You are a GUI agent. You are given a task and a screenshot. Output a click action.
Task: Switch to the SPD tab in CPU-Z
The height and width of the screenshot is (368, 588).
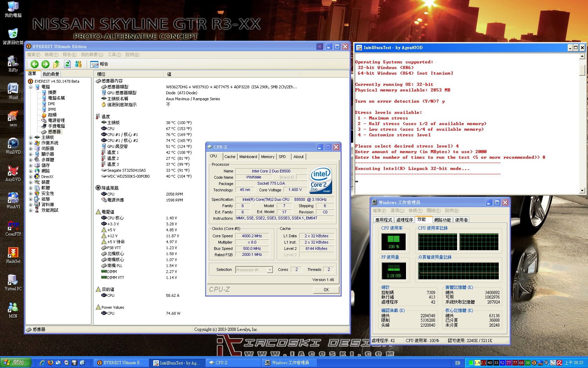coord(282,157)
